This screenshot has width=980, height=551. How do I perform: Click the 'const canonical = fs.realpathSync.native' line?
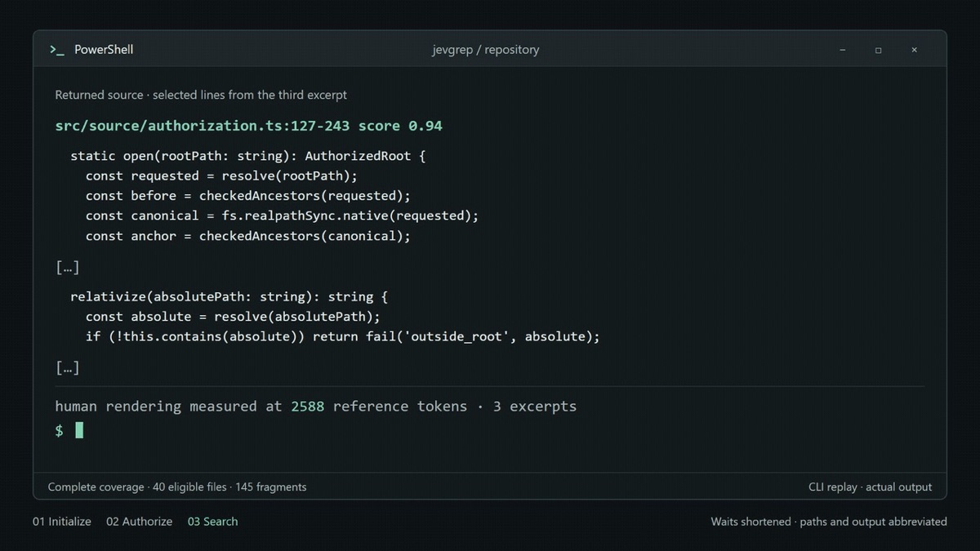pyautogui.click(x=282, y=216)
